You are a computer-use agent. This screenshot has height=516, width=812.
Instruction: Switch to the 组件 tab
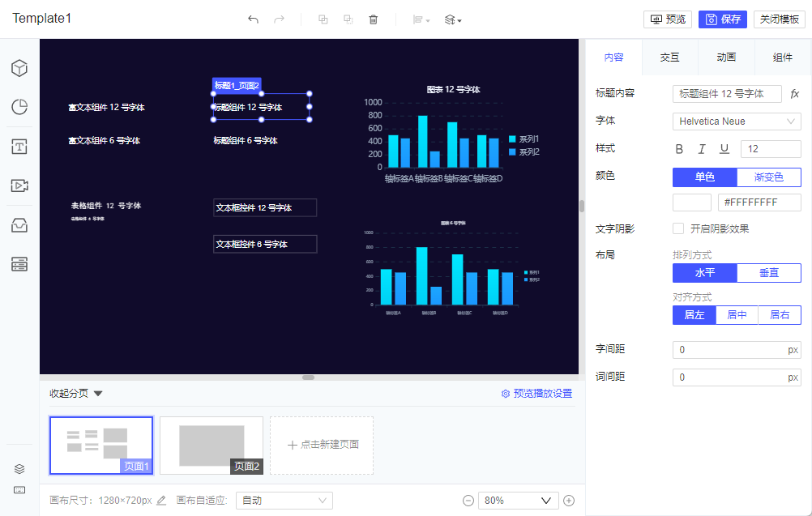pos(783,57)
